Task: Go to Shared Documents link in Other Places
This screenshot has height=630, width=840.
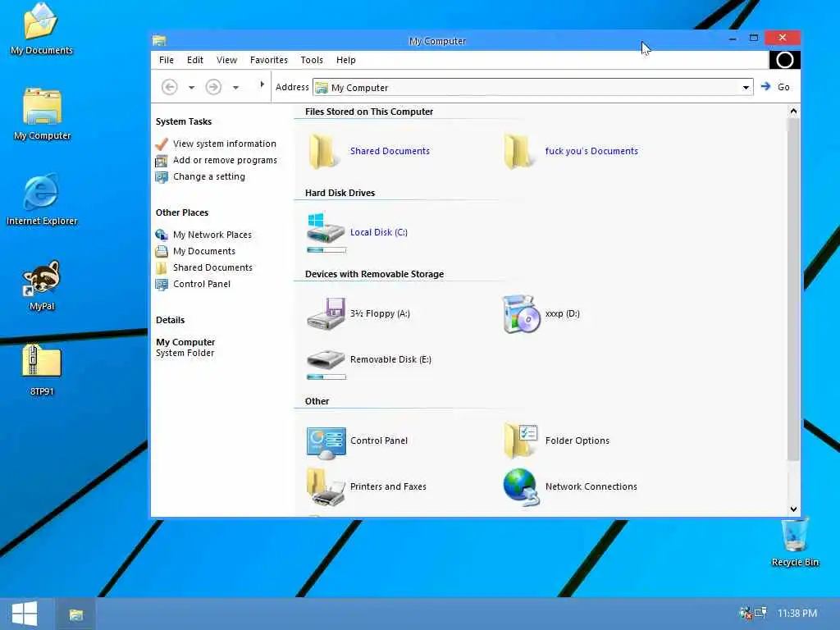Action: coord(212,268)
